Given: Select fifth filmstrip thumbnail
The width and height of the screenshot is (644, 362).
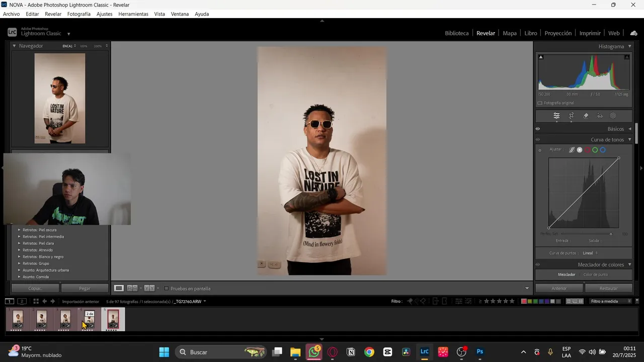Looking at the screenshot, I should [113, 319].
